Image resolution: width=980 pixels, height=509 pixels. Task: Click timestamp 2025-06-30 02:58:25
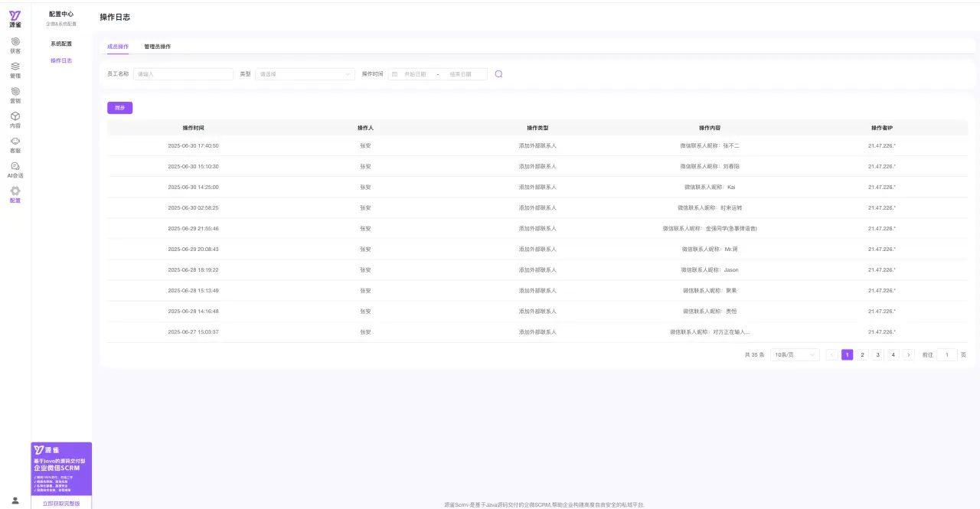coord(194,207)
